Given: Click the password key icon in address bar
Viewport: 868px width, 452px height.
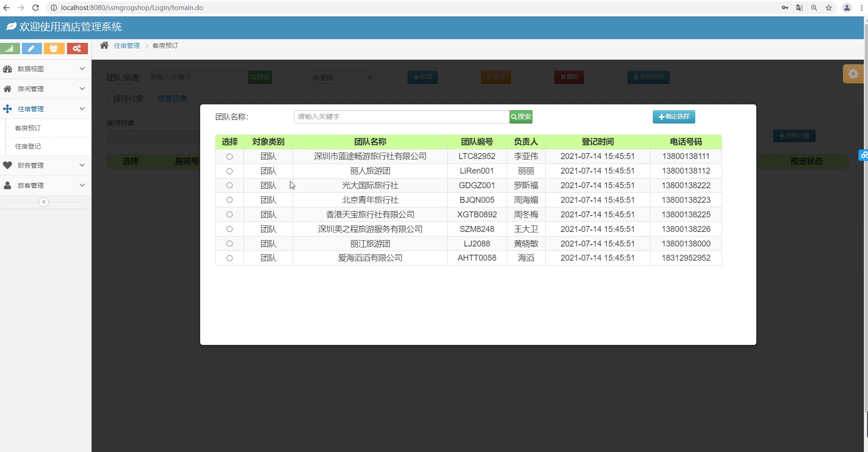Looking at the screenshot, I should [785, 8].
